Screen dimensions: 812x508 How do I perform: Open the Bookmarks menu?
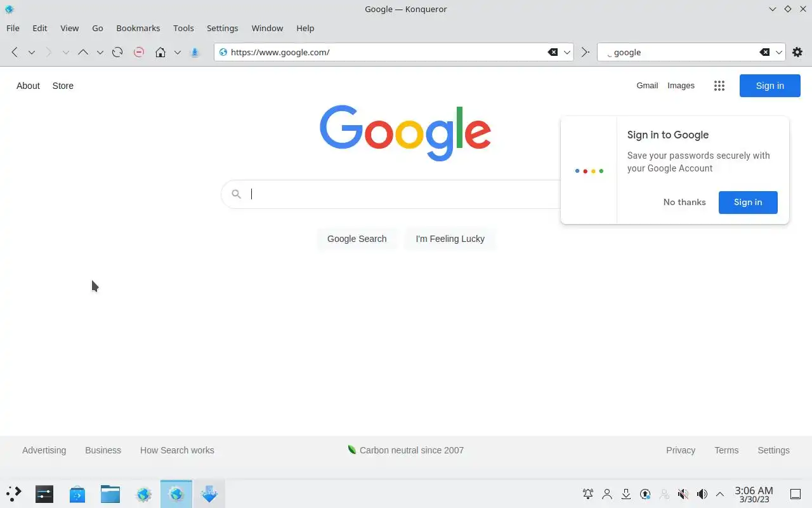tap(138, 28)
